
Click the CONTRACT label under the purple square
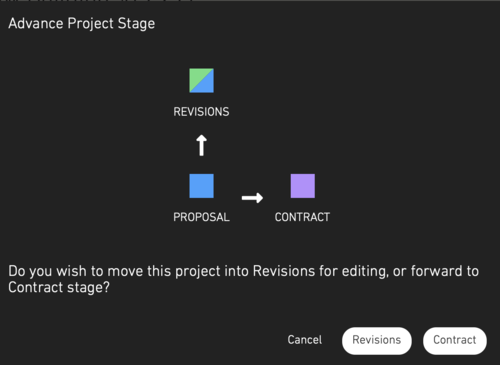point(302,217)
